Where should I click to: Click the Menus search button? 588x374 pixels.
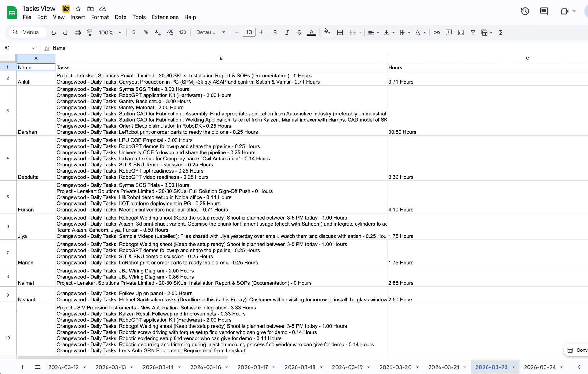coord(27,32)
